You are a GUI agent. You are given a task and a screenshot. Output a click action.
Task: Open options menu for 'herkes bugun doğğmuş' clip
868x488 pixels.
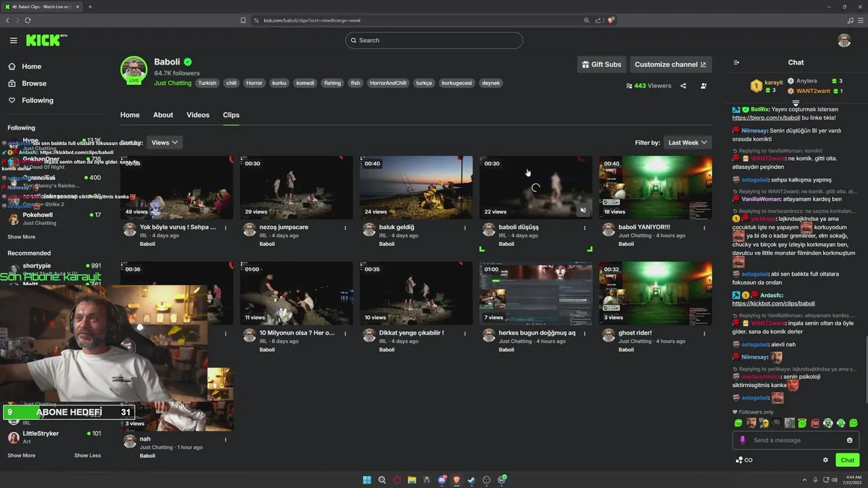click(x=585, y=333)
